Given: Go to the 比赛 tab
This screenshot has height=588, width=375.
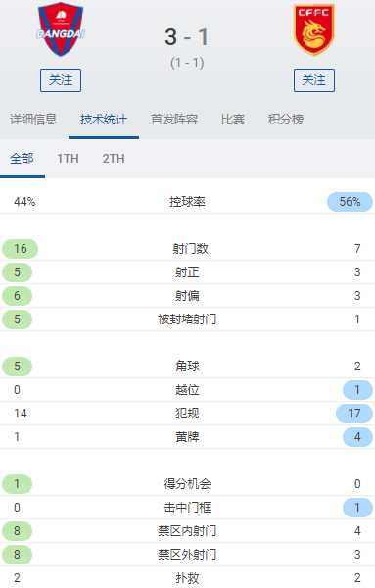Looking at the screenshot, I should pos(233,120).
